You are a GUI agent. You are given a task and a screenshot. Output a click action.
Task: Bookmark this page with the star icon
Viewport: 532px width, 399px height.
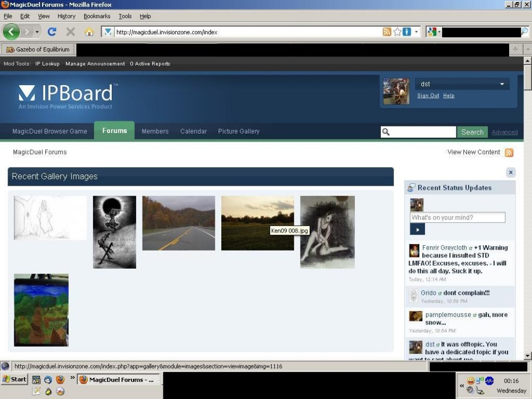pyautogui.click(x=397, y=32)
